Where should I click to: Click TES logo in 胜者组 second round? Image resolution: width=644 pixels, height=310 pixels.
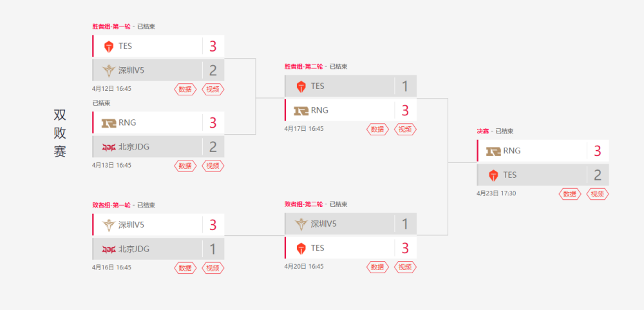pos(301,86)
